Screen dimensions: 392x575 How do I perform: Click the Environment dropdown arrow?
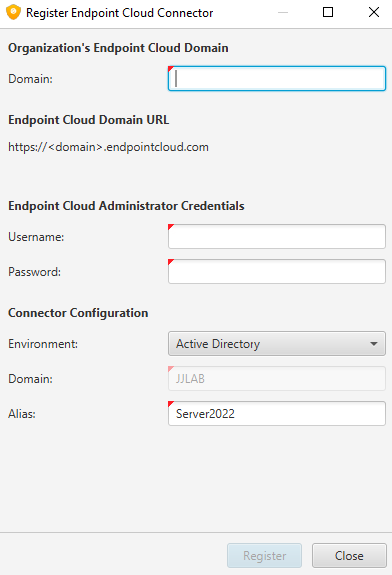point(374,344)
